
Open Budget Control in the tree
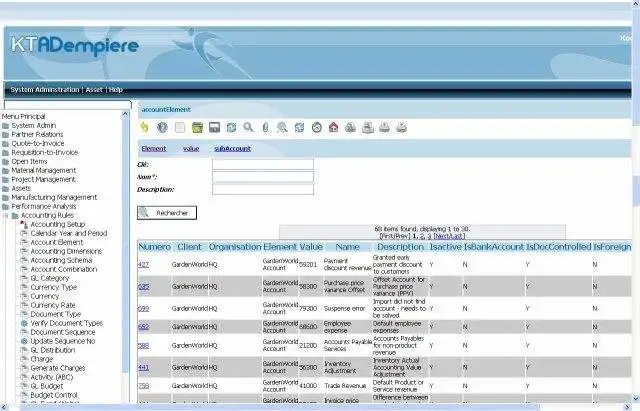click(54, 395)
